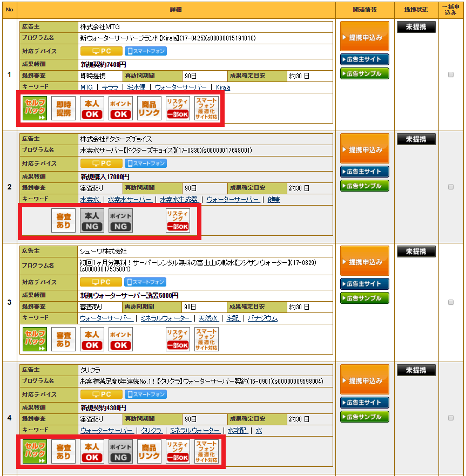Viewport: 466px width, 476px height.
Task: Click 商品リンク badge in MTG program row
Action: coord(149,108)
